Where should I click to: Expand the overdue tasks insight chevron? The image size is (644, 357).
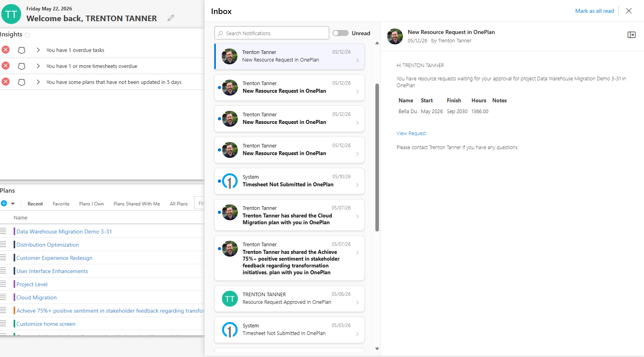[x=38, y=50]
